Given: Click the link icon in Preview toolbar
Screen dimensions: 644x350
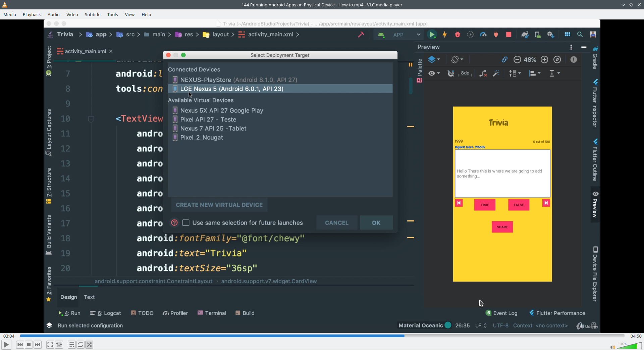Looking at the screenshot, I should 504,60.
